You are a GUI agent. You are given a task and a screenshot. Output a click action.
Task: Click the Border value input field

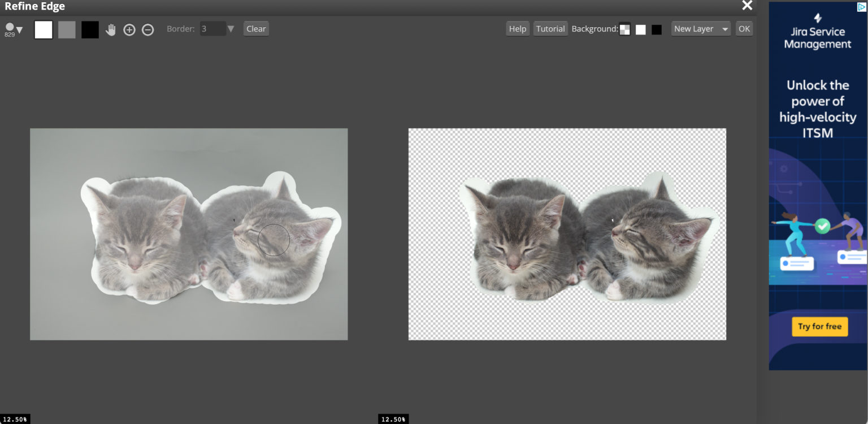click(212, 28)
